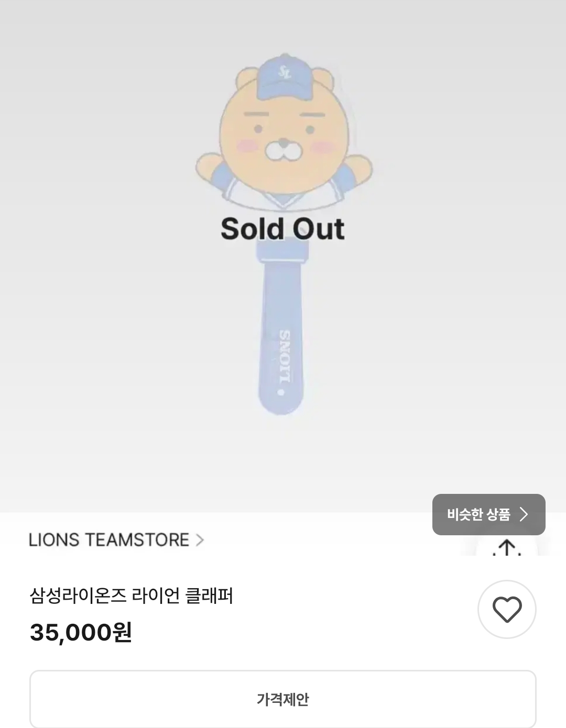Tap the LIONS lettering on the clapper handle

(x=284, y=356)
